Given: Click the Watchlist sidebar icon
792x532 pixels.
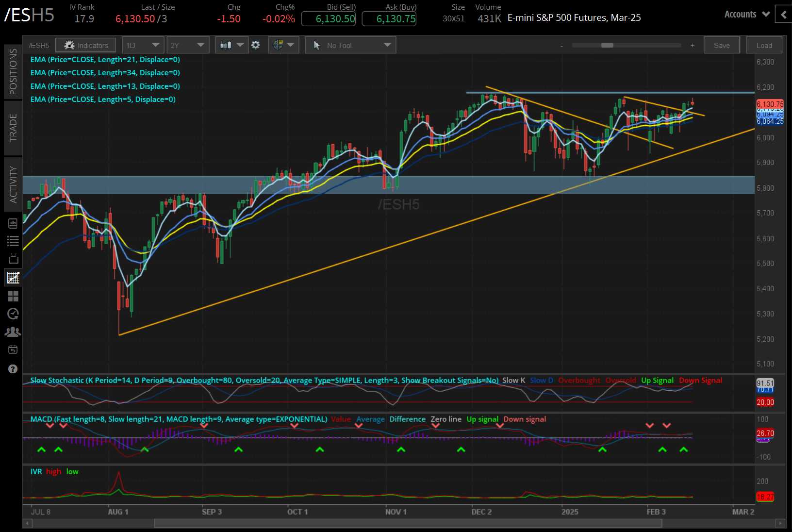Looking at the screenshot, I should coord(13,241).
